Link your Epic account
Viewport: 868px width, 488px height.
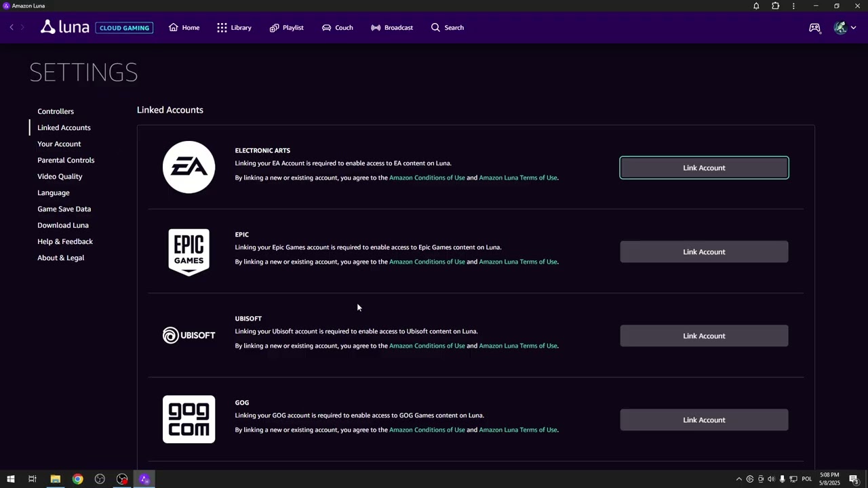click(704, 251)
